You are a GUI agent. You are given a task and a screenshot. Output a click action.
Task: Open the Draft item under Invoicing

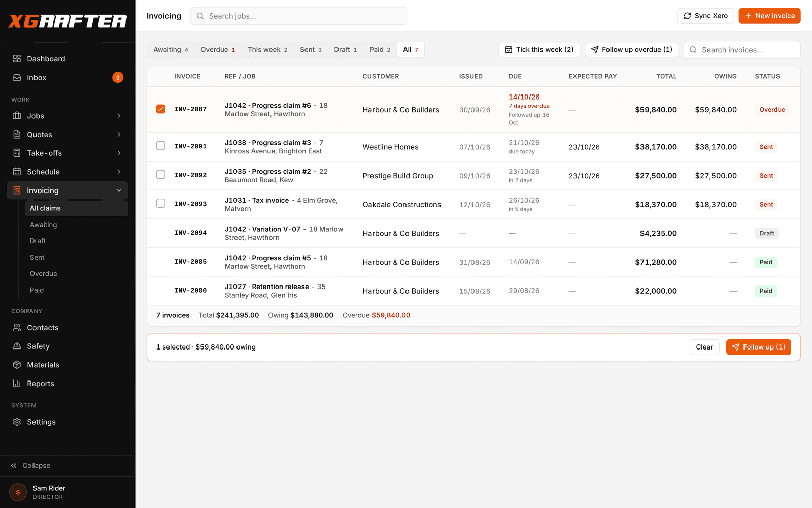pyautogui.click(x=77, y=241)
